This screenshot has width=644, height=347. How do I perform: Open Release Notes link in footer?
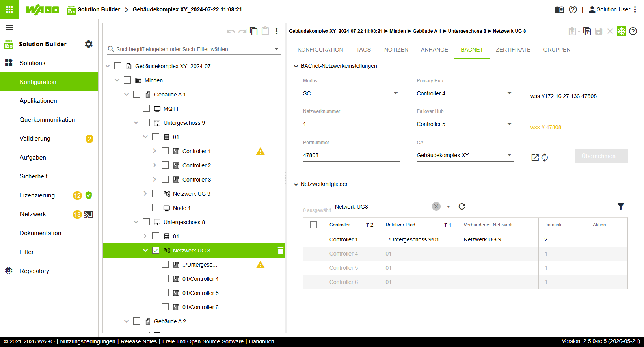139,341
